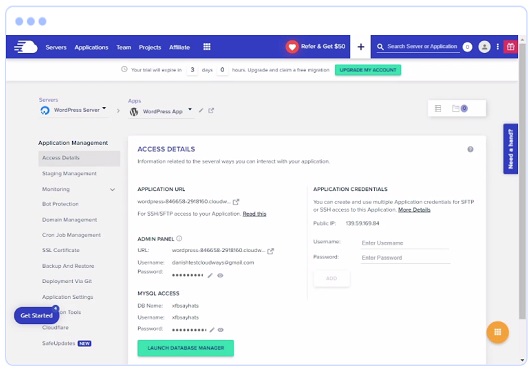Image resolution: width=532 pixels, height=369 pixels.
Task: Click the trial clock icon
Action: point(124,69)
